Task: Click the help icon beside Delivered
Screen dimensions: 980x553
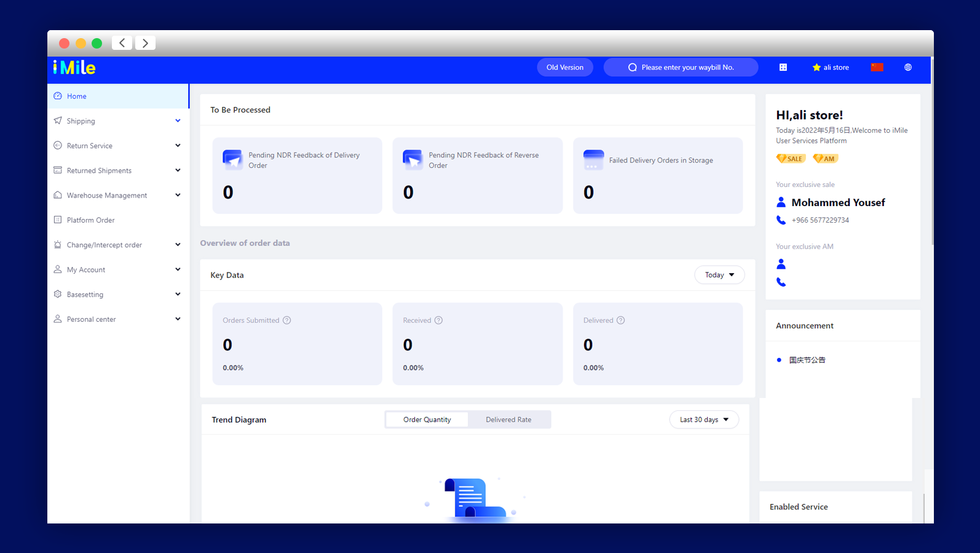Action: click(x=620, y=320)
